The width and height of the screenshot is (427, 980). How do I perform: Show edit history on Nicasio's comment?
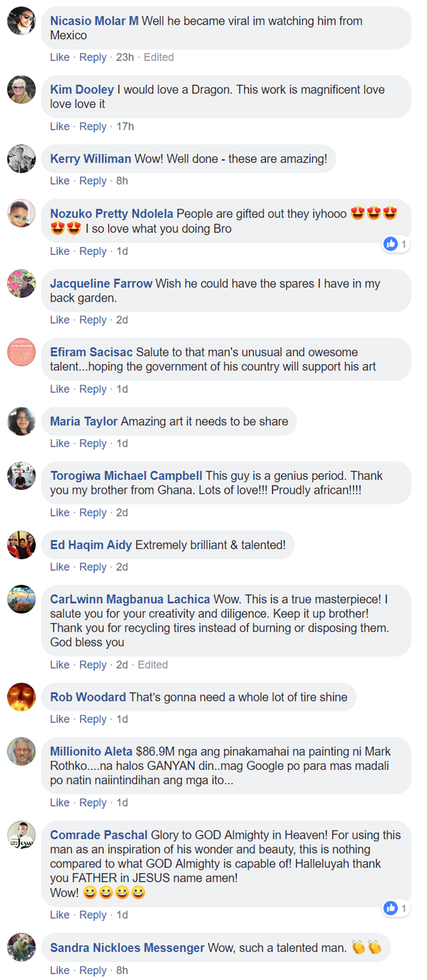pyautogui.click(x=158, y=58)
